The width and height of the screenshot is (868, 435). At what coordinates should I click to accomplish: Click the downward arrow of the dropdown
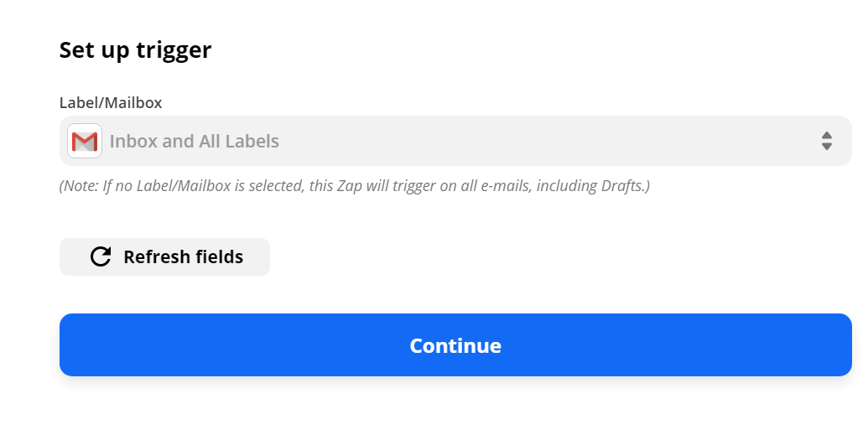[826, 147]
